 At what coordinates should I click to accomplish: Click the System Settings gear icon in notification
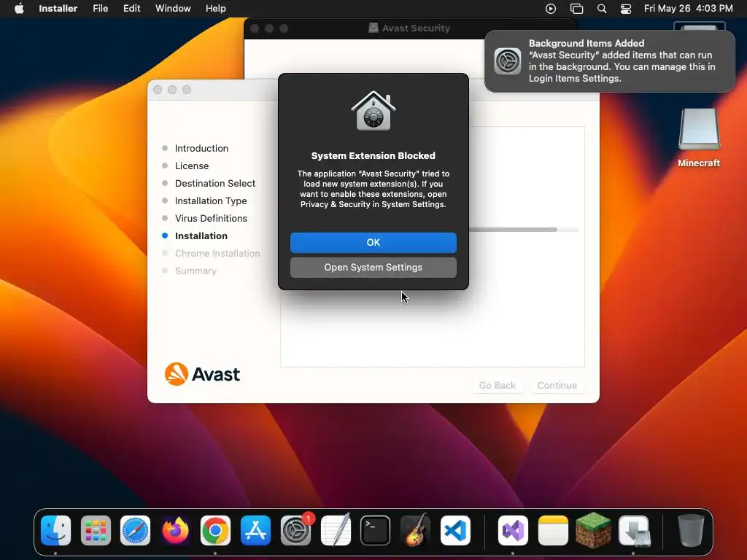coord(508,61)
